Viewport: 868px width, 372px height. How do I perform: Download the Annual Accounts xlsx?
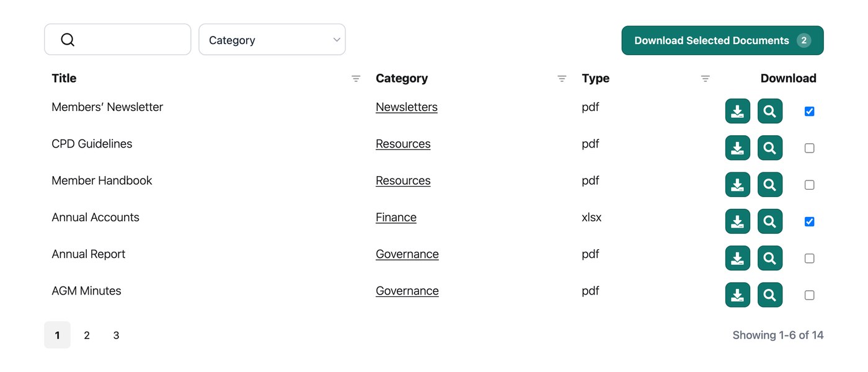[x=738, y=221]
